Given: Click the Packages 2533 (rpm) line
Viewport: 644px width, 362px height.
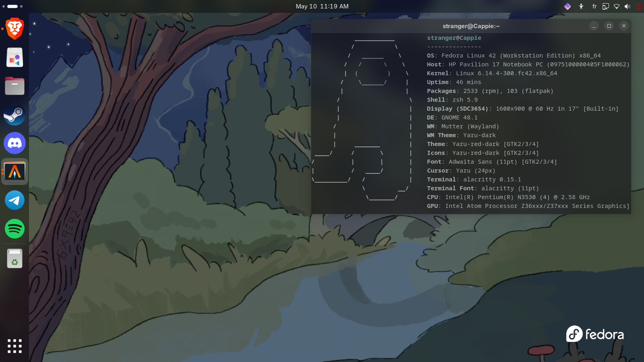Looking at the screenshot, I should click(490, 91).
